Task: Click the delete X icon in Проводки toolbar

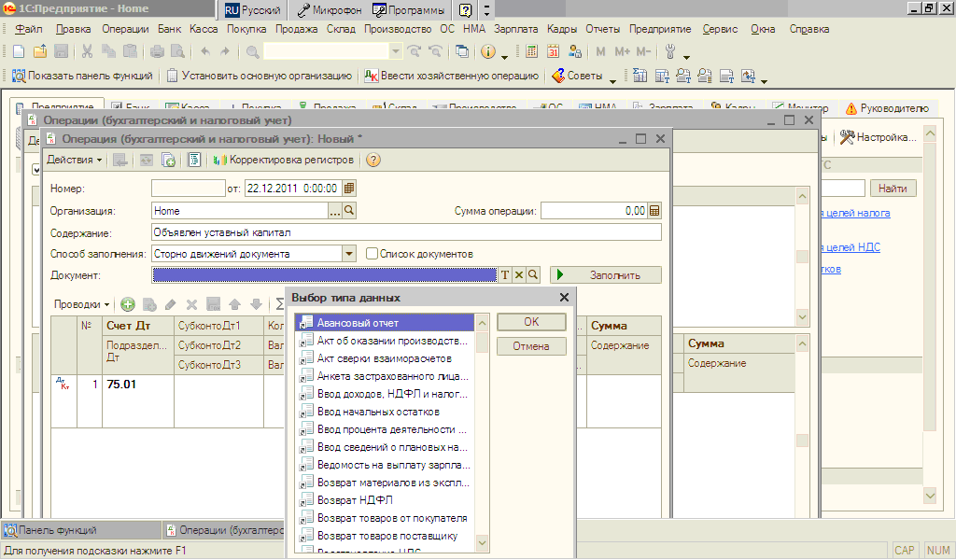Action: 191,304
